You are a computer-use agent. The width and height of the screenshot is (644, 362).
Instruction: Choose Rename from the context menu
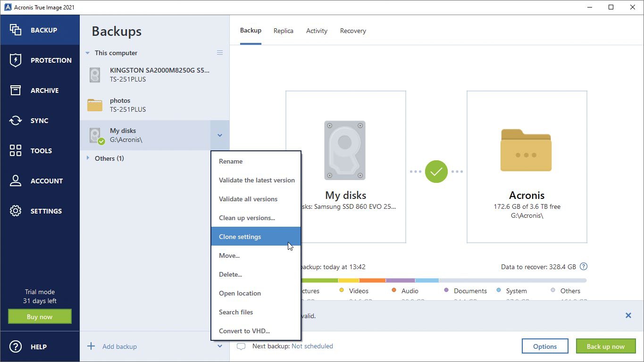click(x=256, y=161)
